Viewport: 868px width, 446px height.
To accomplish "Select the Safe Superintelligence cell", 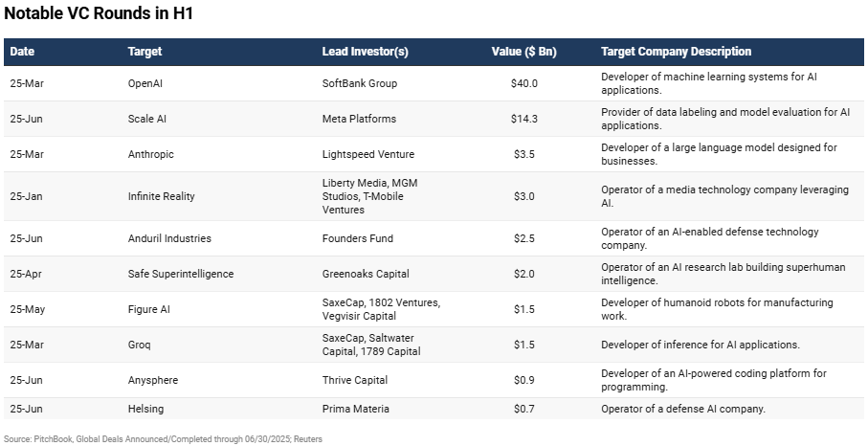I will [181, 274].
